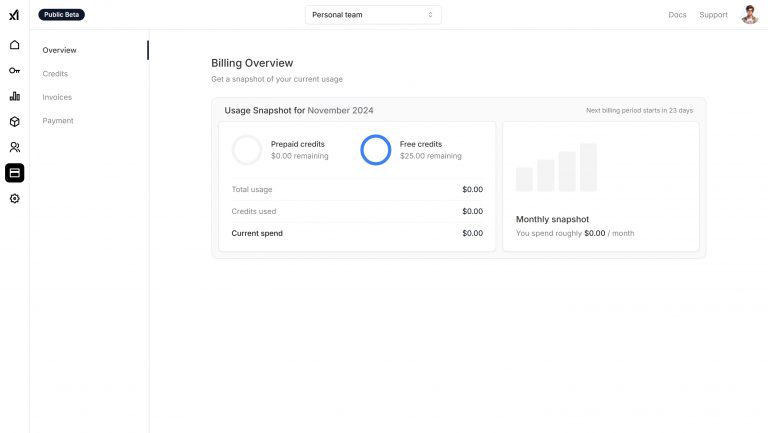Viewport: 768px width, 433px height.
Task: Click the xAI logo icon
Action: point(14,15)
